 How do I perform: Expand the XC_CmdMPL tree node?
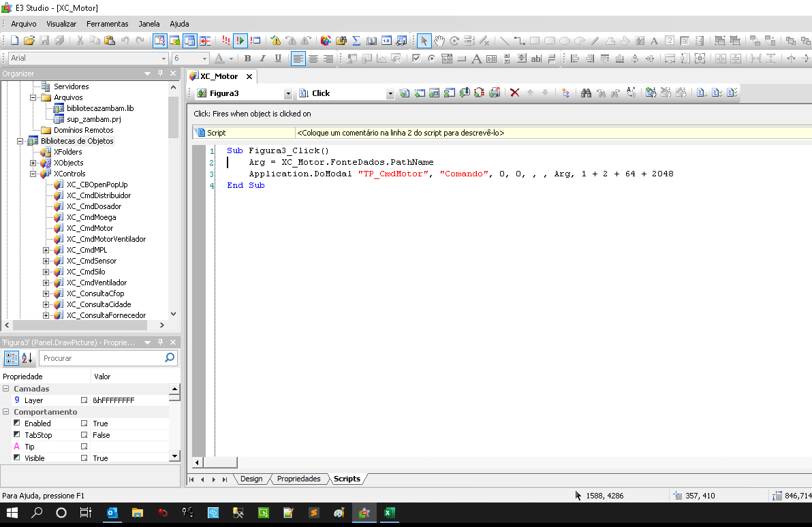coord(46,250)
